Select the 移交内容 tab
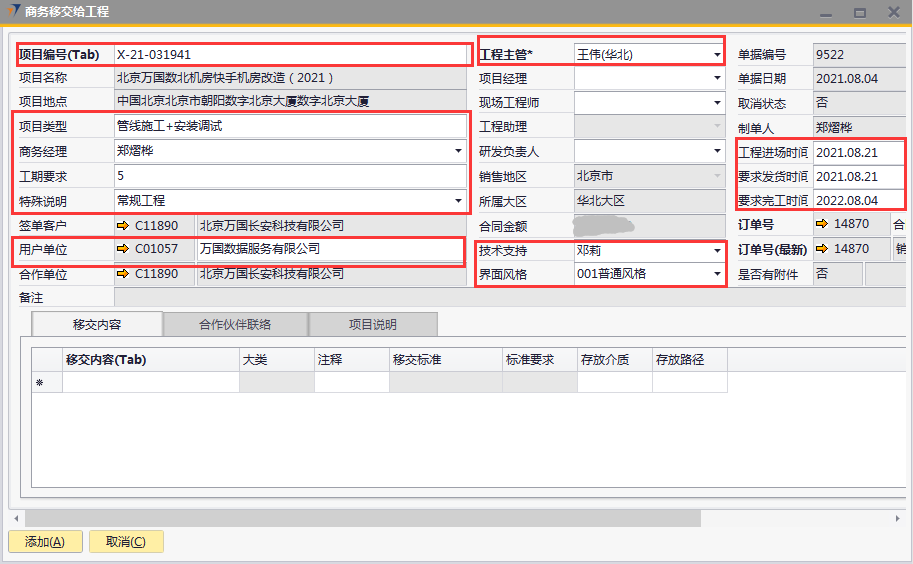913x564 pixels. coord(97,324)
